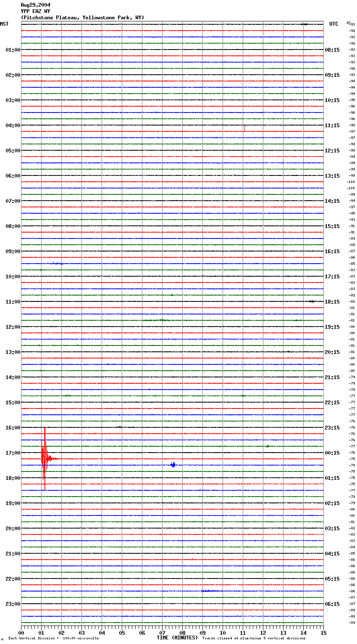Click the 20:15 UTC time label
This screenshot has width=357, height=644.
332,352
